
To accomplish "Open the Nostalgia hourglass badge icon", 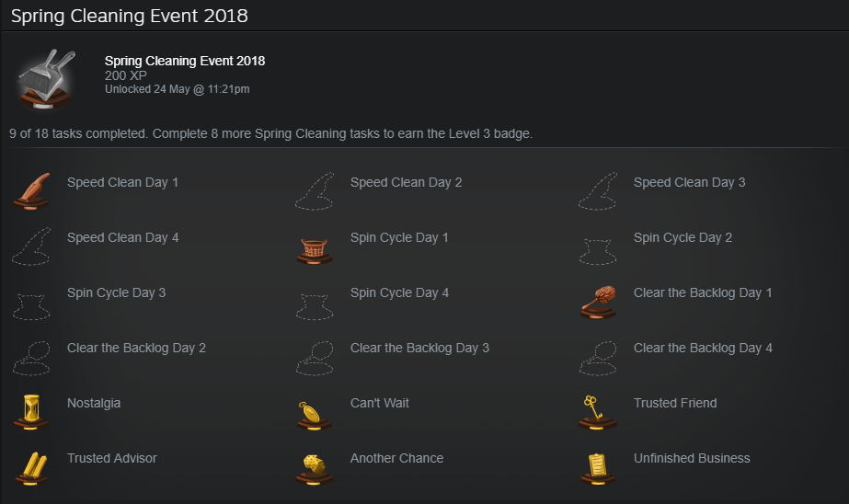I will pyautogui.click(x=31, y=412).
